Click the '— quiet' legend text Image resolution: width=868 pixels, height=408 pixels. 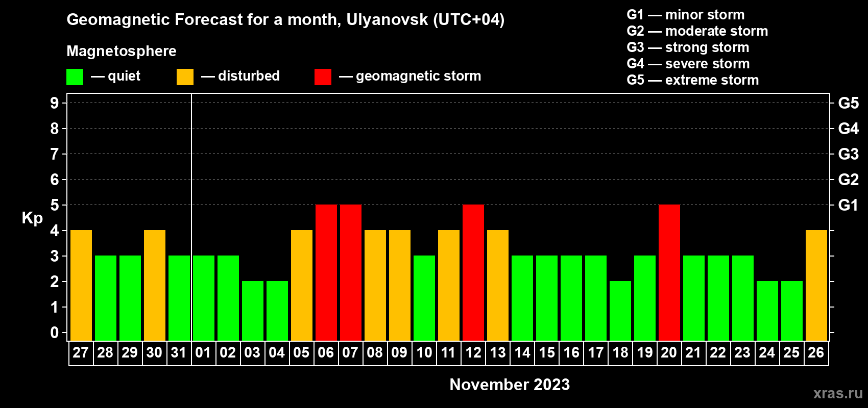[115, 76]
